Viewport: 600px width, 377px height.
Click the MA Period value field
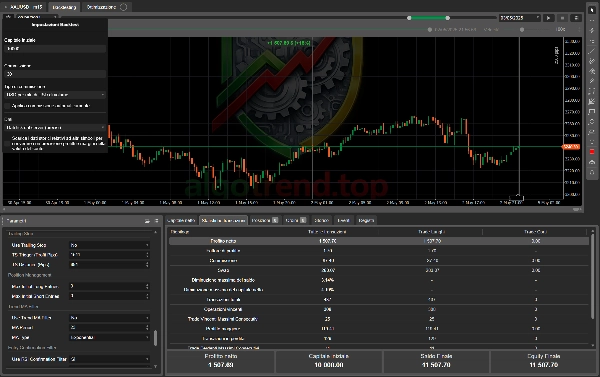[109, 328]
